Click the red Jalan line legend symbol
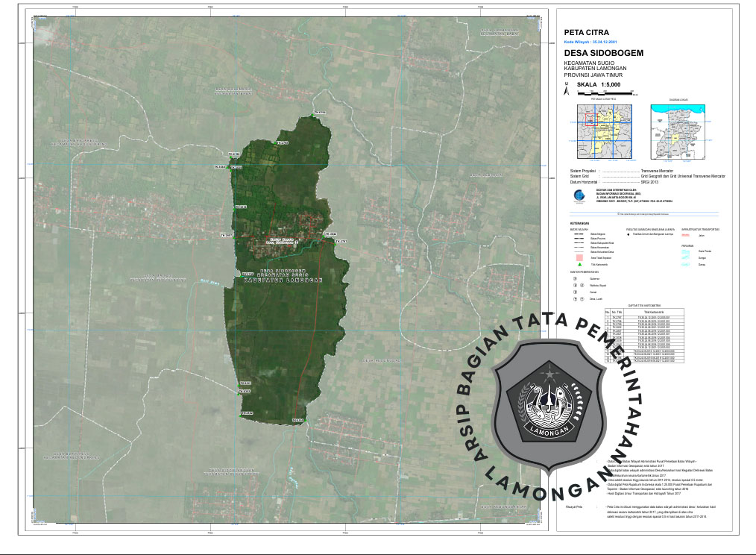This screenshot has height=555, width=756. click(686, 234)
